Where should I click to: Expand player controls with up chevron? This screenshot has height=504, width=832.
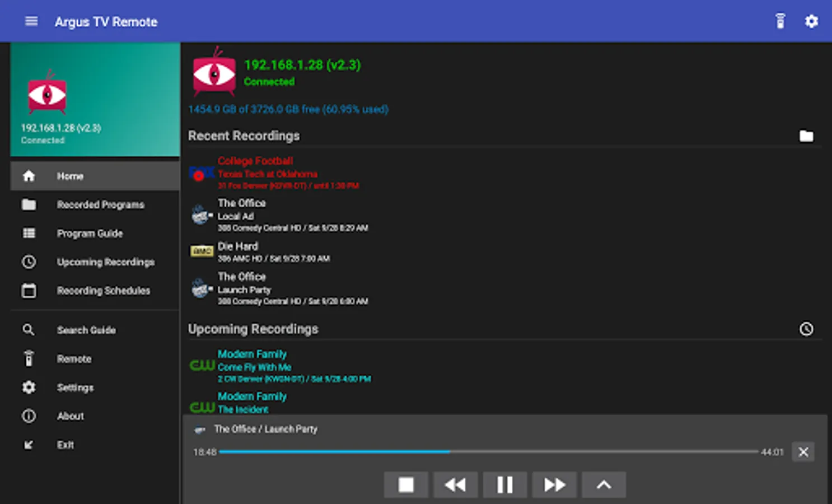coord(604,485)
